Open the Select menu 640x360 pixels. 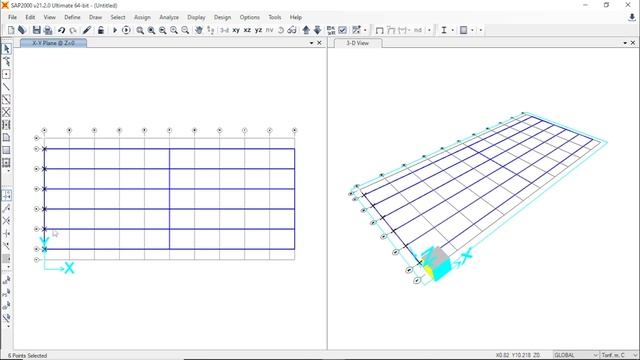tap(118, 17)
